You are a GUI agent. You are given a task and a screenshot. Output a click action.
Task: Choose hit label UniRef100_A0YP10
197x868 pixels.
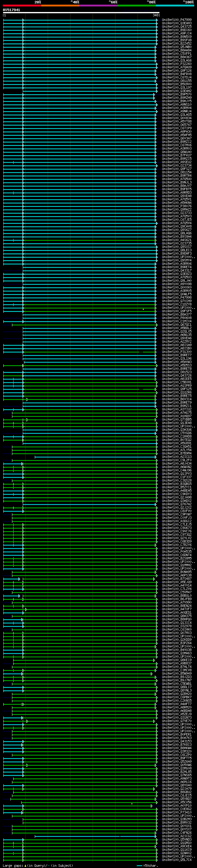pyautogui.click(x=177, y=805)
